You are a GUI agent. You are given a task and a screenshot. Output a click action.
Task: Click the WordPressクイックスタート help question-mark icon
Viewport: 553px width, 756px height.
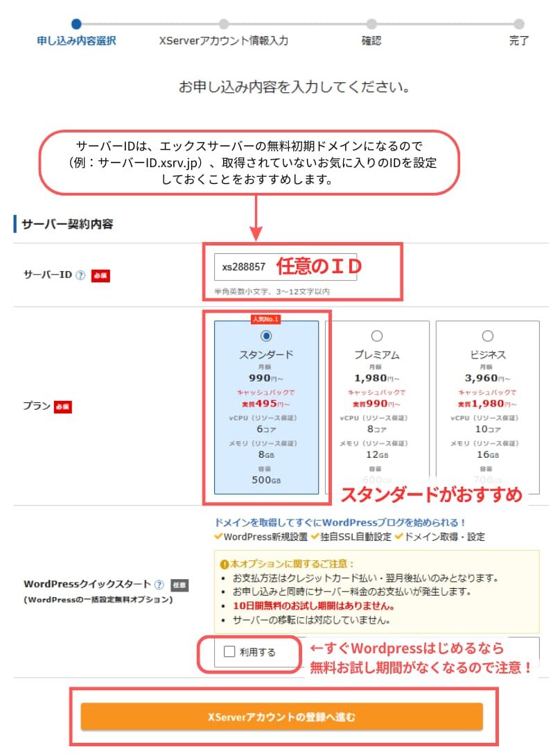[x=159, y=585]
